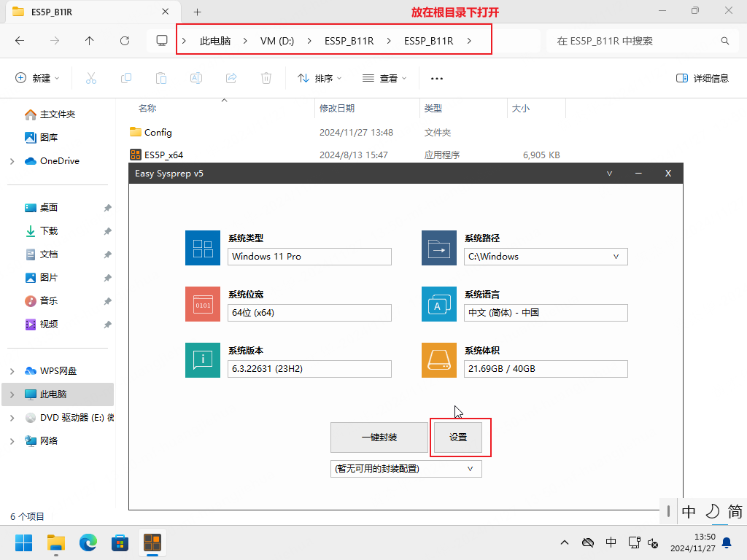Click VM (D:) in the address breadcrumb

click(x=277, y=41)
